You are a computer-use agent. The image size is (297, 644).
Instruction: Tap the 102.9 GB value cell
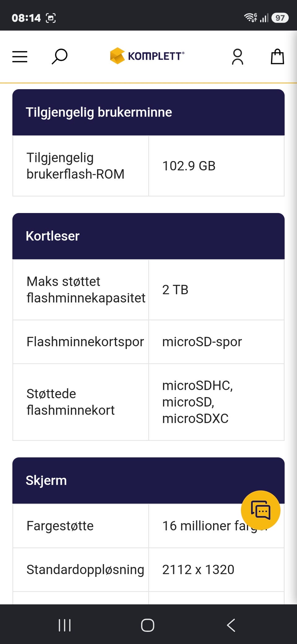tap(216, 166)
